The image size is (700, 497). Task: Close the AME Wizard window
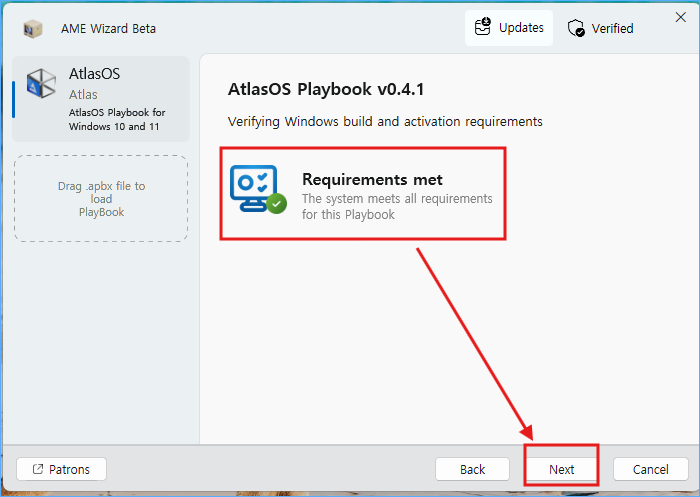[x=680, y=17]
